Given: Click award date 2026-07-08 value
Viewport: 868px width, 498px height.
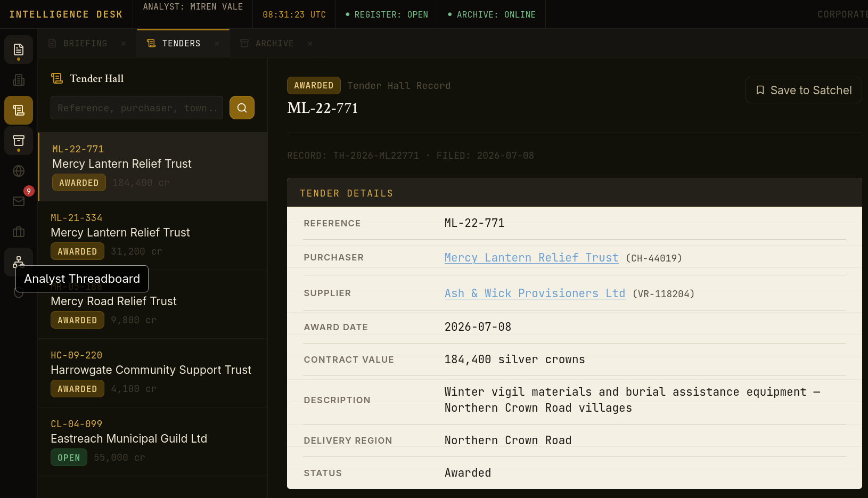Looking at the screenshot, I should tap(478, 327).
